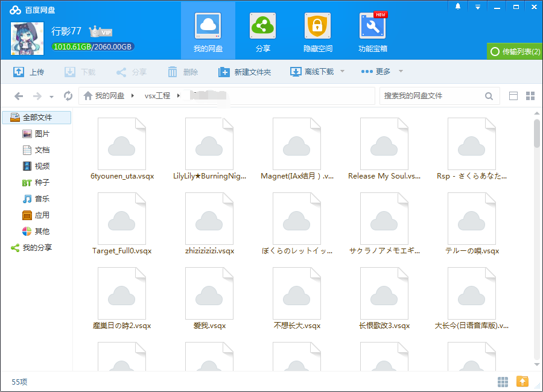This screenshot has height=392, width=543.
Task: Expand the arrow after vsx工程 breadcrumb
Action: click(179, 95)
